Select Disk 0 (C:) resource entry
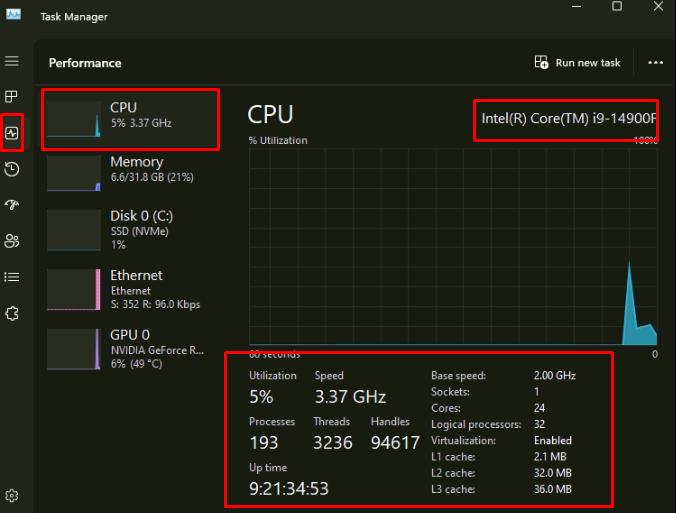Viewport: 676px width, 513px height. [x=131, y=230]
